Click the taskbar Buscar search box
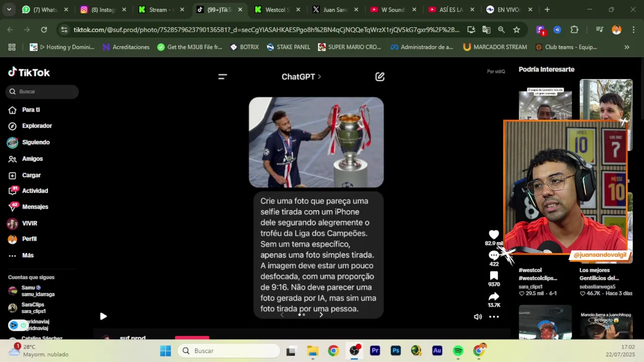Image resolution: width=644 pixels, height=362 pixels. tap(229, 351)
